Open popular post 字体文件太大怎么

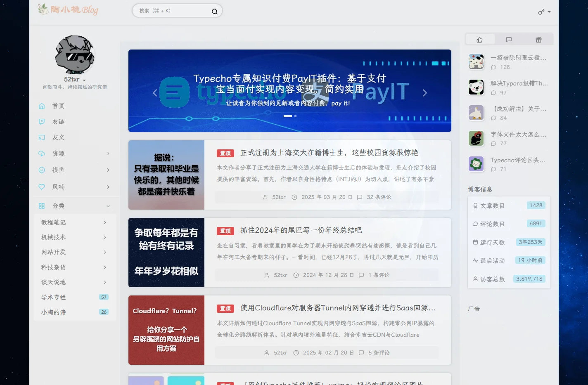pyautogui.click(x=519, y=135)
